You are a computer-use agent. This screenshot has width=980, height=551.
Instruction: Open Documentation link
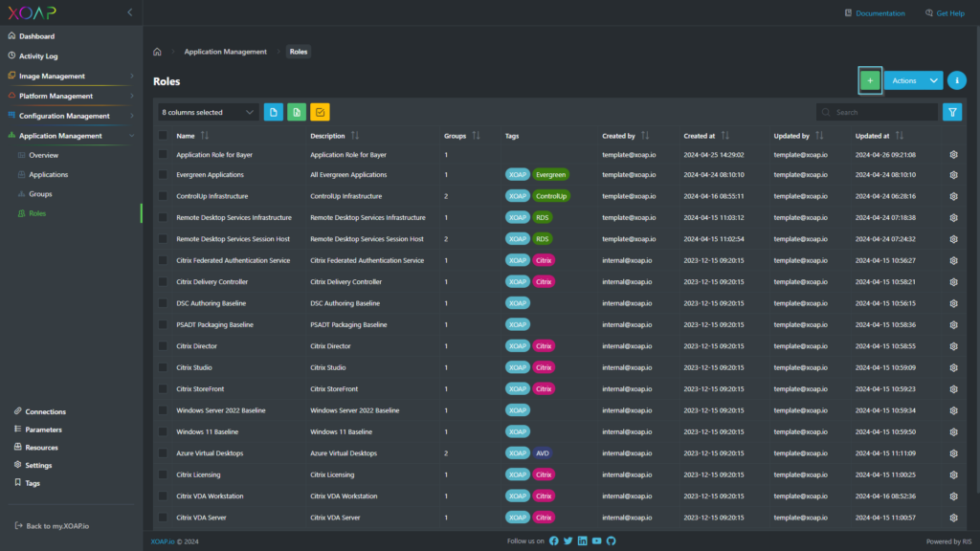(875, 13)
